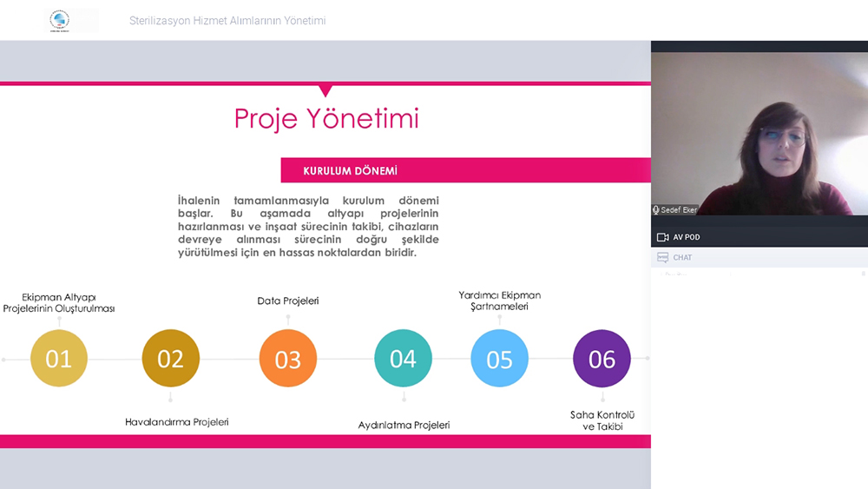Click the 'KURULUM DÖNEMİ' pink banner
Viewport: 868px width, 489px height.
pos(465,170)
